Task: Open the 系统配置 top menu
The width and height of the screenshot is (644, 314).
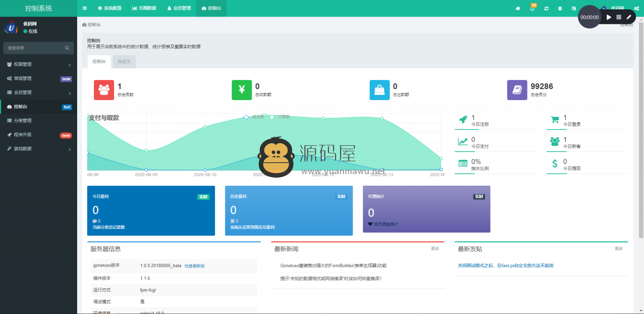Action: pos(110,8)
